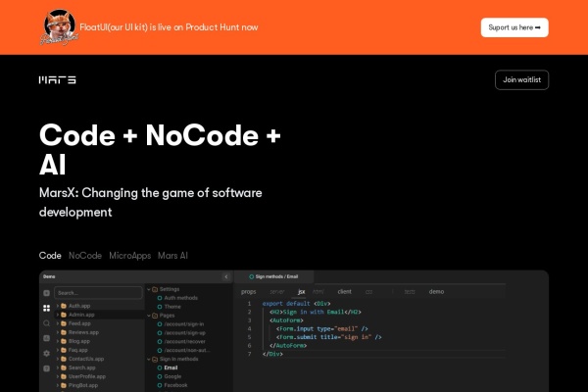
Task: Click the magnifier icon in the IDE sidebar
Action: click(46, 323)
